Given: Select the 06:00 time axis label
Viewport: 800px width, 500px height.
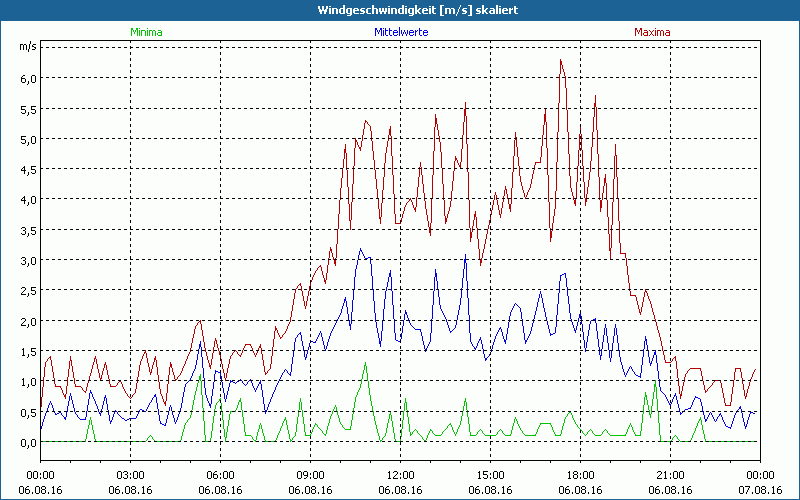Looking at the screenshot, I should point(221,475).
